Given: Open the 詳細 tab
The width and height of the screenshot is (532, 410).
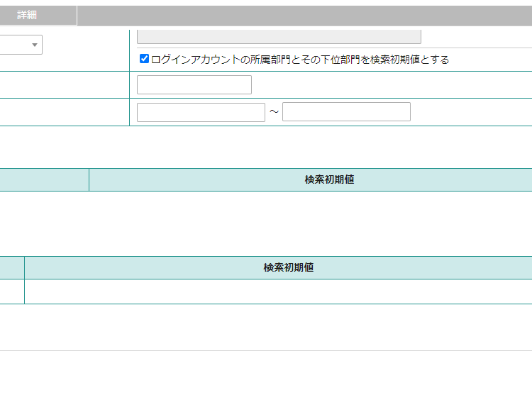Looking at the screenshot, I should (x=27, y=15).
